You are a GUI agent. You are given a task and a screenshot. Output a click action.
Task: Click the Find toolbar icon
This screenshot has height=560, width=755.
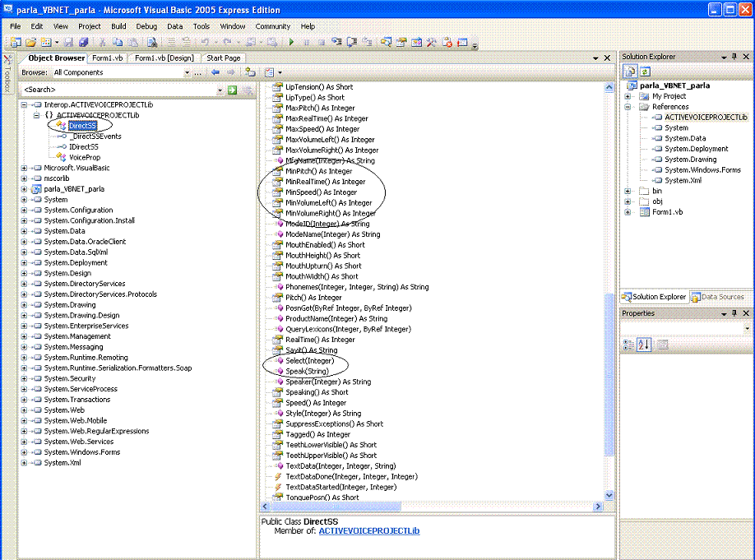[x=152, y=43]
